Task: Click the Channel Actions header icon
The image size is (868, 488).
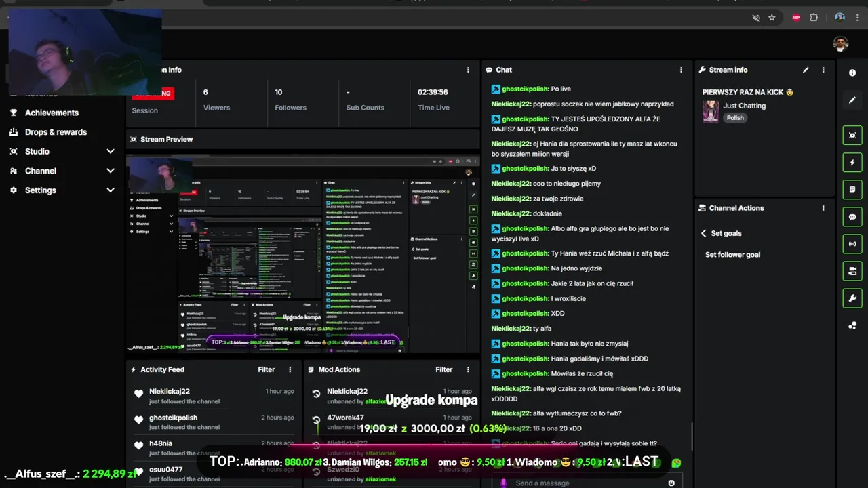Action: coord(703,208)
